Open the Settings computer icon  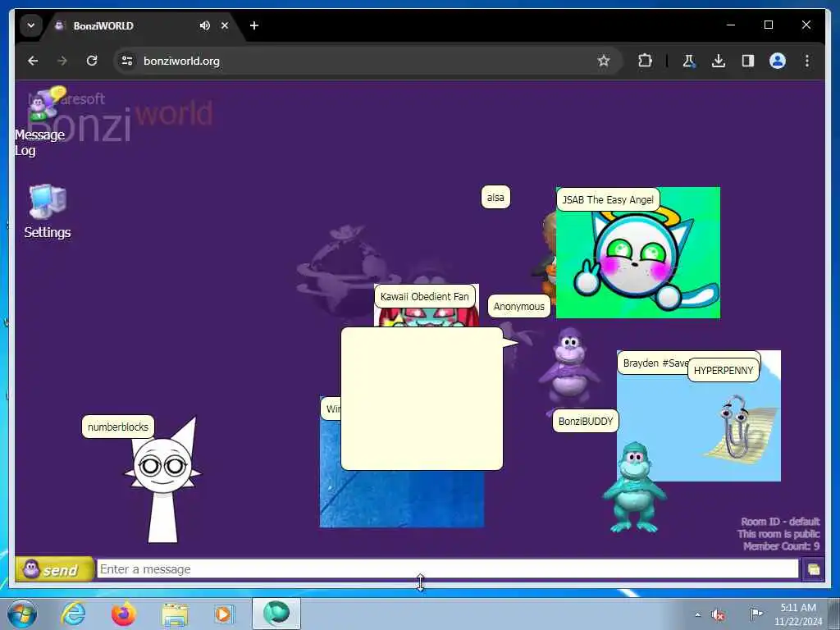tap(47, 211)
